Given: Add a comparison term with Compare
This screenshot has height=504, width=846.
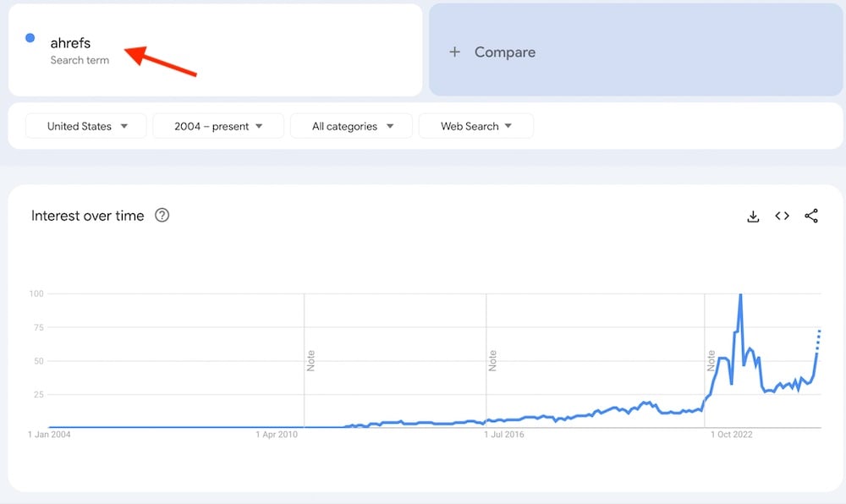Looking at the screenshot, I should click(635, 50).
